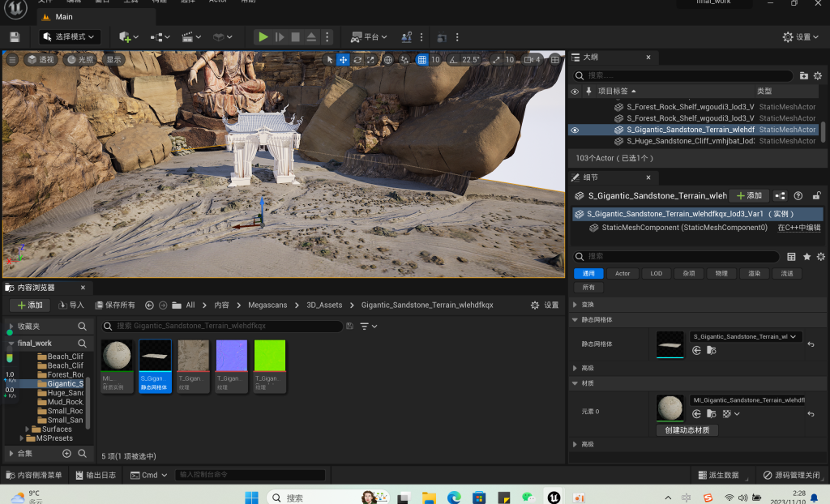Expand the MSPresets folder in the tree
Viewport: 830px width, 504px height.
tap(22, 438)
